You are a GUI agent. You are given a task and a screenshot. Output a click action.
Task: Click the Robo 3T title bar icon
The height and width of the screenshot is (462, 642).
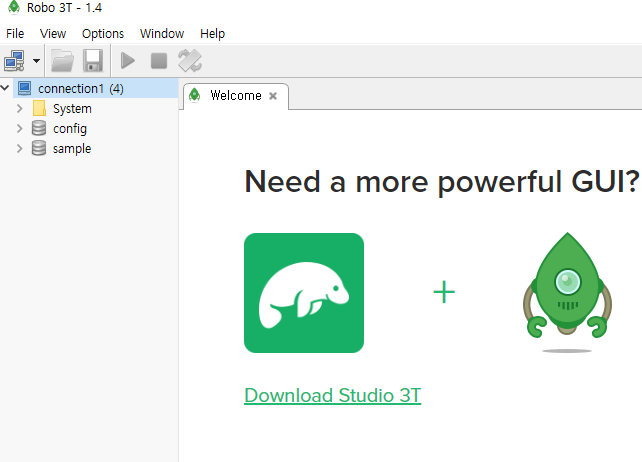point(14,7)
